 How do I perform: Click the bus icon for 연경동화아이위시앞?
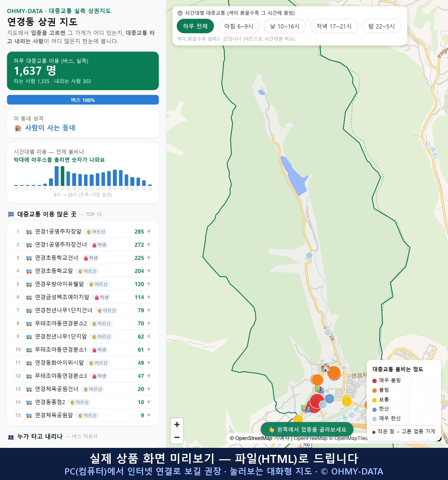tap(29, 363)
